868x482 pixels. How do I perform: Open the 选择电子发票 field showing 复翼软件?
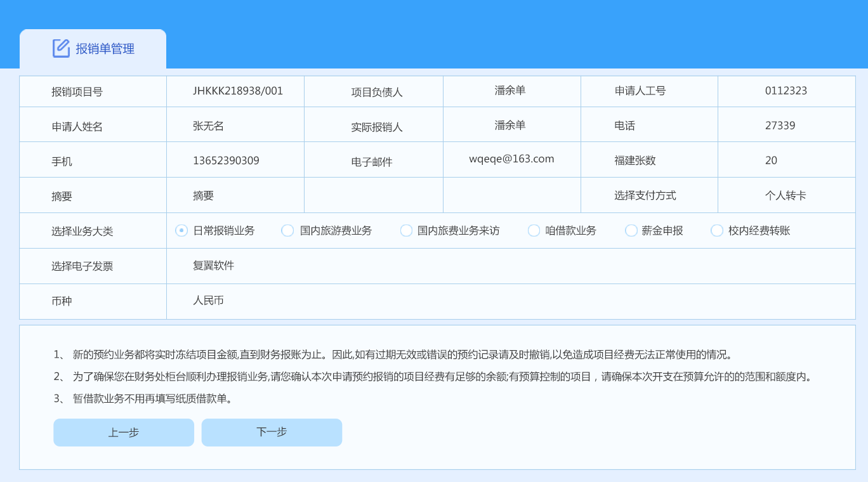(214, 266)
